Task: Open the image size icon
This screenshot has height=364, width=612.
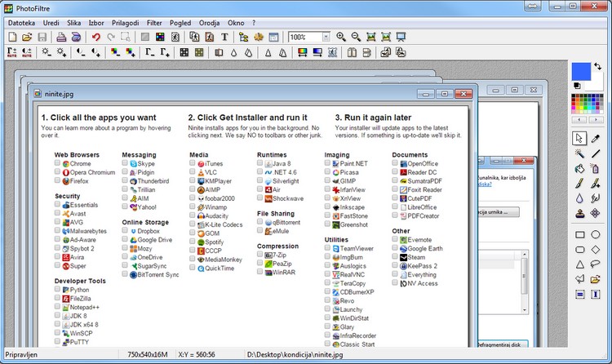Action: click(x=194, y=37)
